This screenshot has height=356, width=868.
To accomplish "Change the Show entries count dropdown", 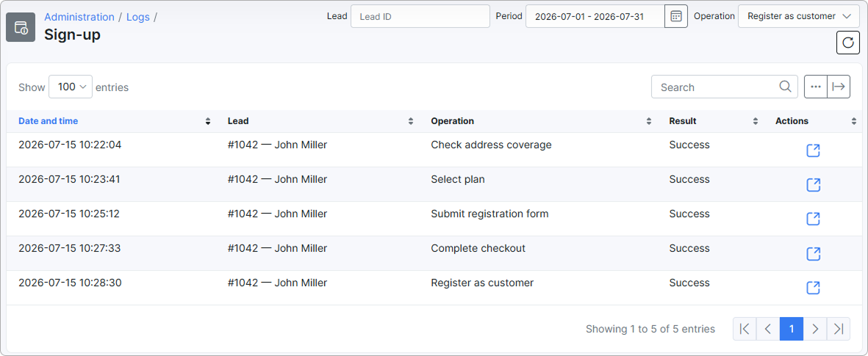I will (x=71, y=87).
